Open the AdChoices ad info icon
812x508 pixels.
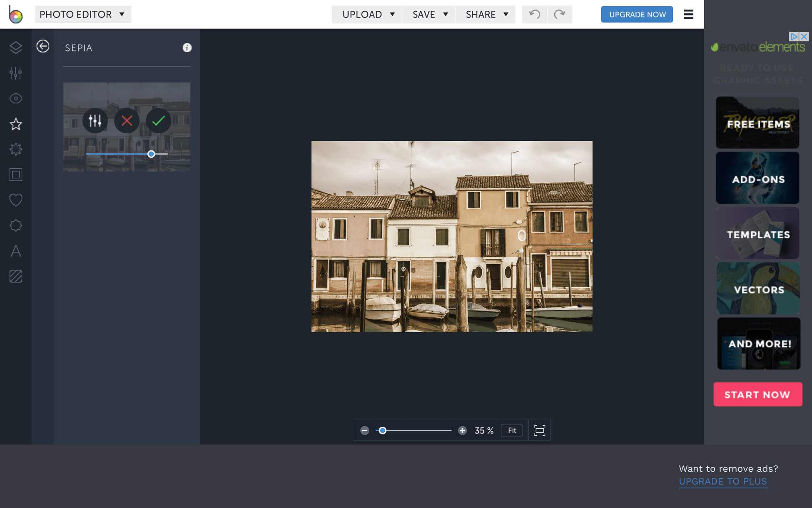point(794,36)
